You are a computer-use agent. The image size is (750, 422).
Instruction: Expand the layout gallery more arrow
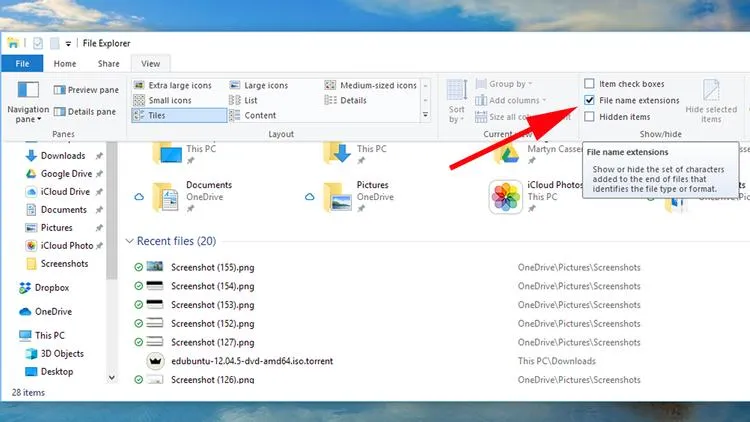[425, 115]
